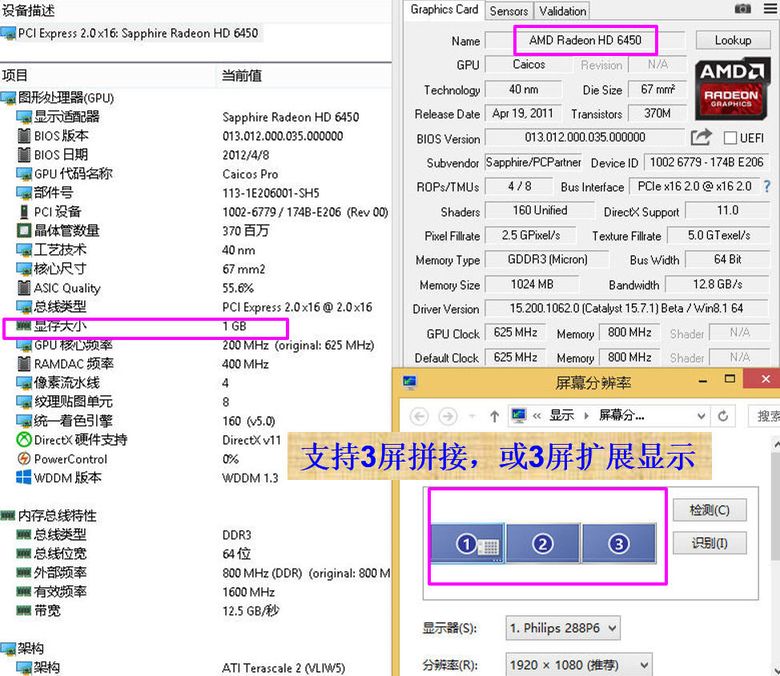The image size is (780, 676).
Task: Toggle the UEFI checkbox
Action: point(730,138)
